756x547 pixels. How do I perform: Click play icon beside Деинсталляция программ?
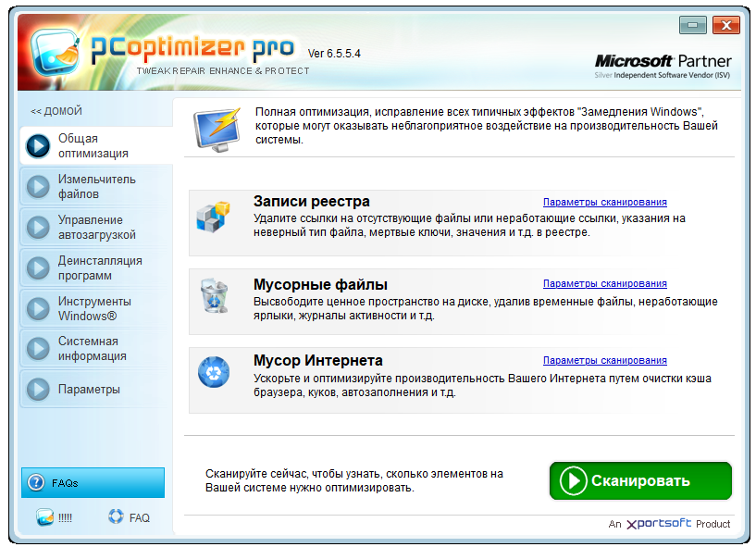click(x=38, y=267)
